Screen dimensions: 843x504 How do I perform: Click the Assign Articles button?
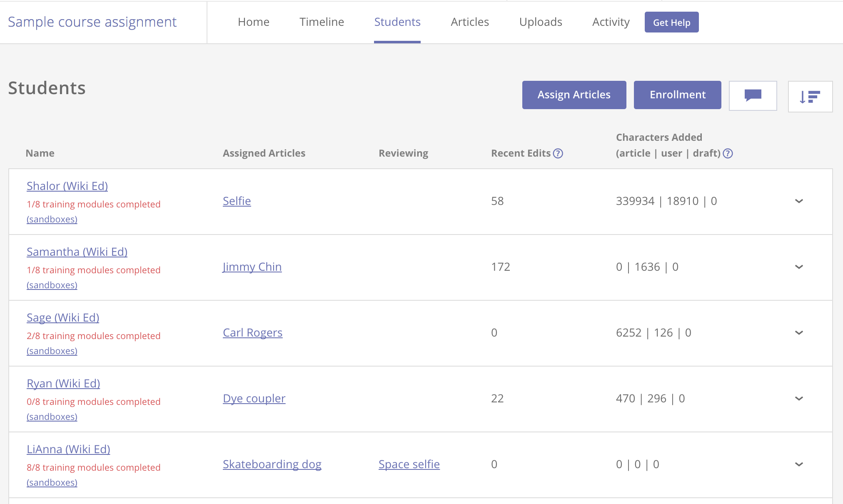pyautogui.click(x=574, y=95)
